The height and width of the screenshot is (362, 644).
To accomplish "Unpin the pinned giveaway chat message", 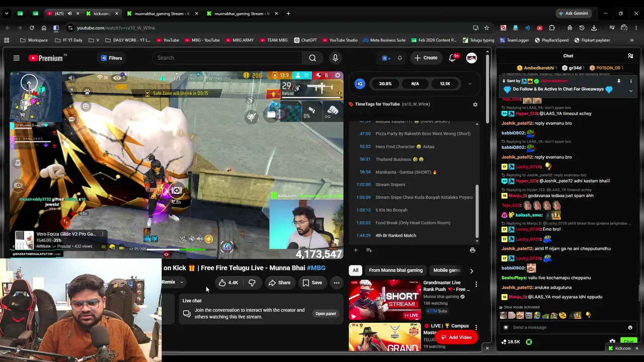I will pyautogui.click(x=619, y=81).
